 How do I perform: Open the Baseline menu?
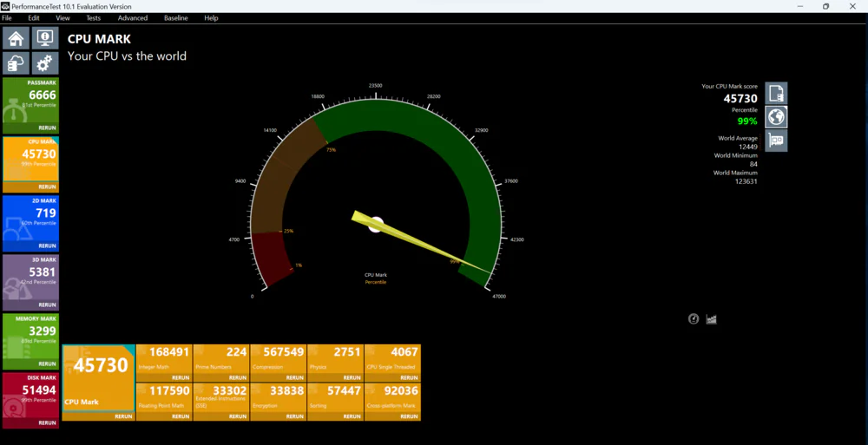(176, 17)
